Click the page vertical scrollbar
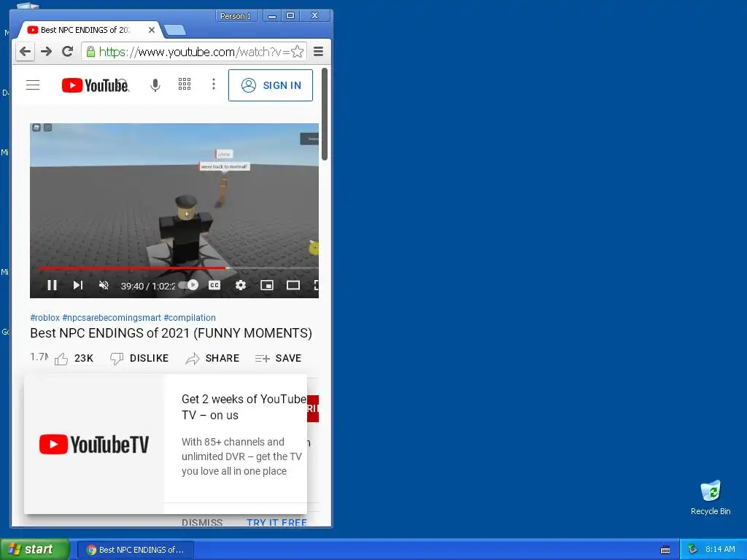Image resolution: width=747 pixels, height=560 pixels. (x=325, y=114)
